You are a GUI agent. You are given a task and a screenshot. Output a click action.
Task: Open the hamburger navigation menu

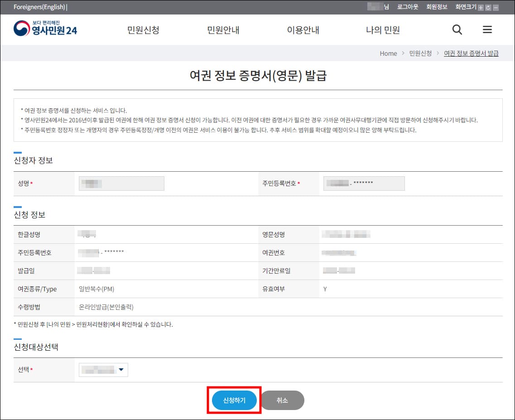click(x=487, y=29)
